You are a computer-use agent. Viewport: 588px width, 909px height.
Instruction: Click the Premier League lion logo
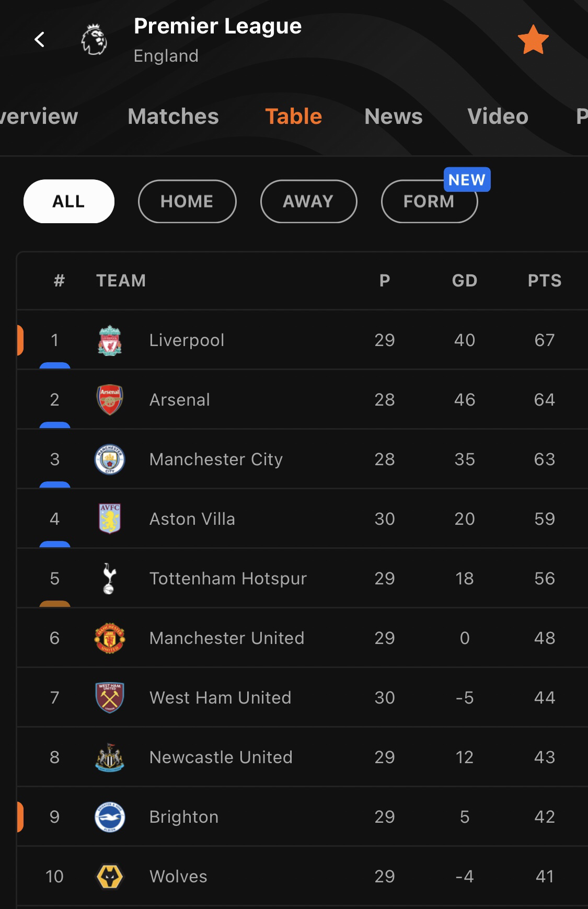pos(94,40)
